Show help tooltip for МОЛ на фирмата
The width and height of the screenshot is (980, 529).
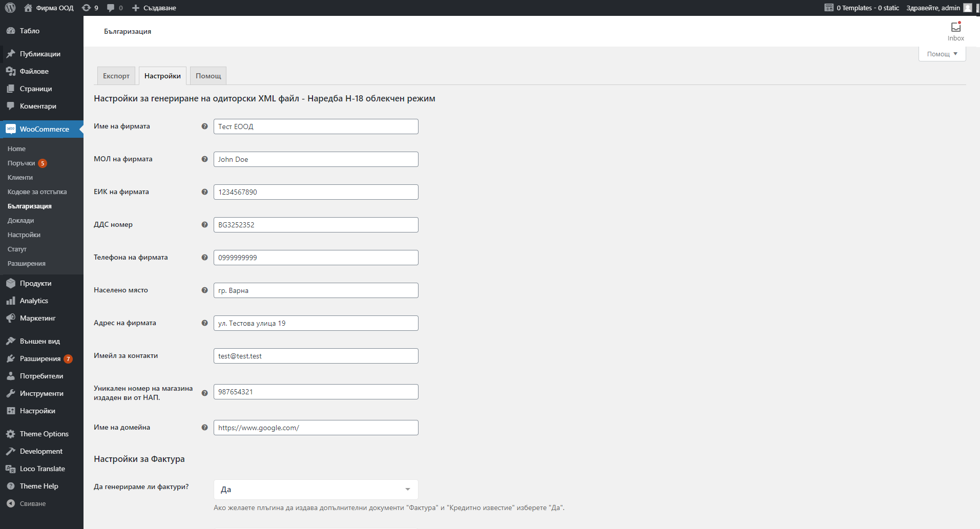point(204,159)
